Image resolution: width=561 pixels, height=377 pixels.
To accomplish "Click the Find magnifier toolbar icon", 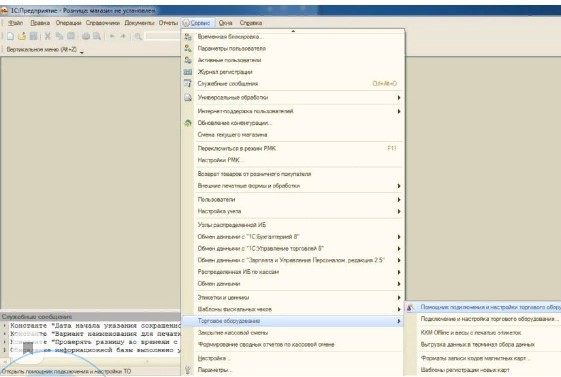I will click(138, 36).
